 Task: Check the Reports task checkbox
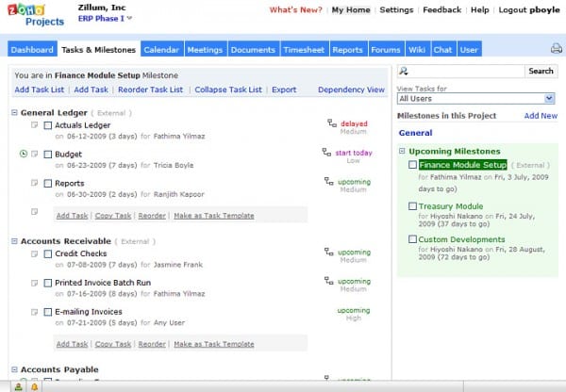click(x=48, y=183)
